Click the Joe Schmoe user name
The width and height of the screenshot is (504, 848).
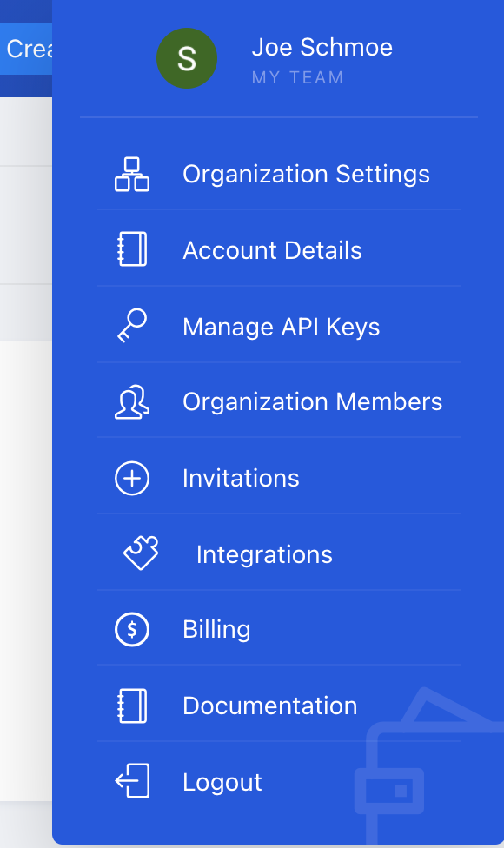[x=322, y=47]
